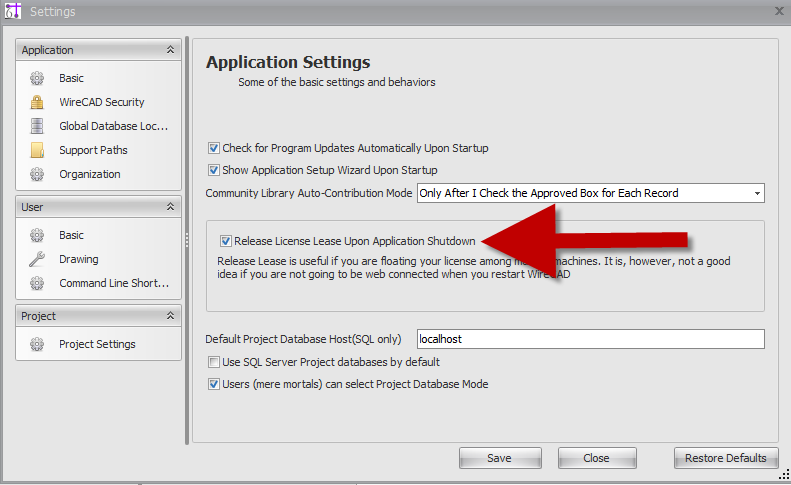Click the WireCAD app icon in title bar
This screenshot has height=485, width=791.
click(13, 11)
